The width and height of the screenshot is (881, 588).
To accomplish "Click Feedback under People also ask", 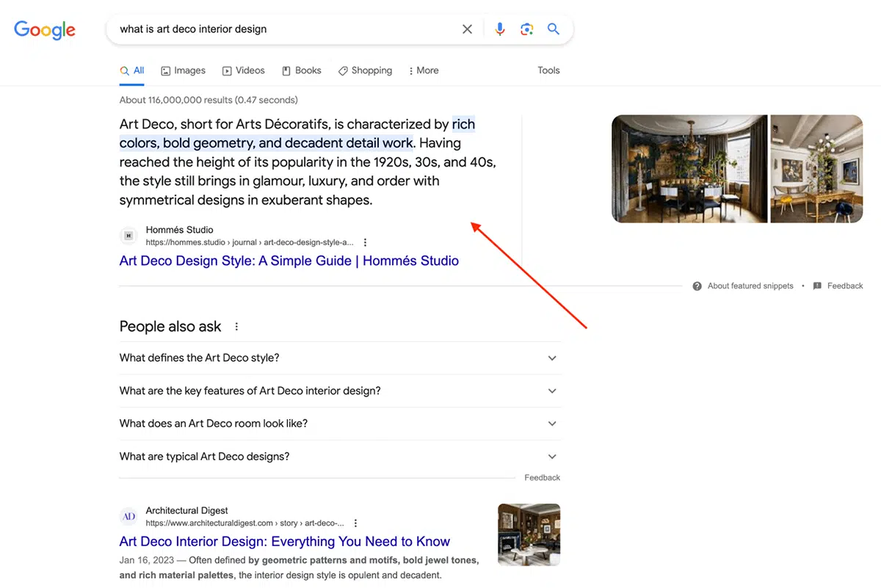I will (x=543, y=478).
